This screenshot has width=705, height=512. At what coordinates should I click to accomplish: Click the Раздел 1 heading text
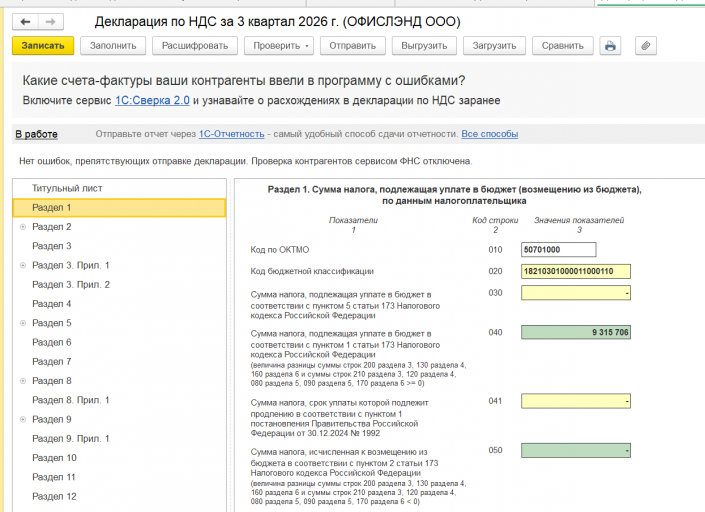(455, 195)
